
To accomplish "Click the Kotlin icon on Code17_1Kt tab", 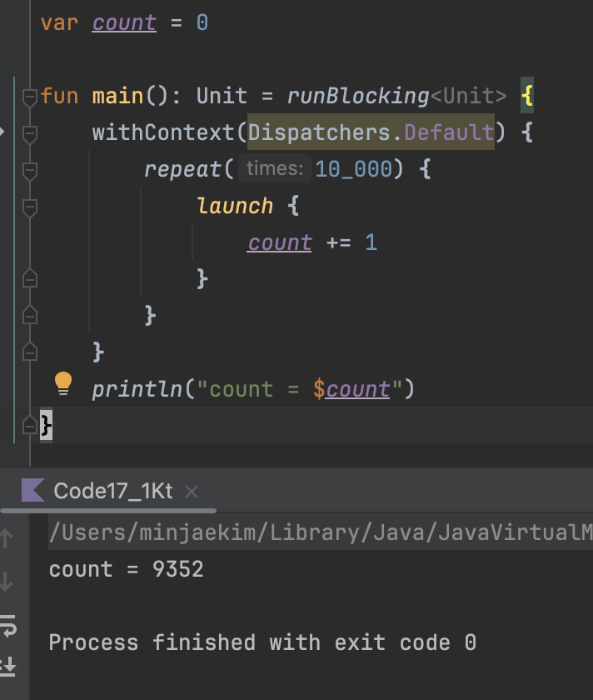I will [x=33, y=490].
